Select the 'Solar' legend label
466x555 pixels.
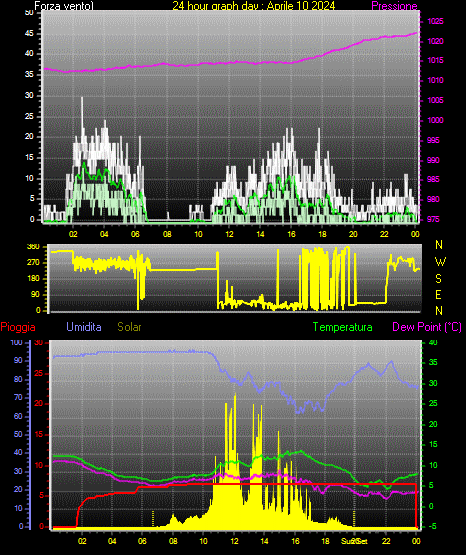coord(129,327)
